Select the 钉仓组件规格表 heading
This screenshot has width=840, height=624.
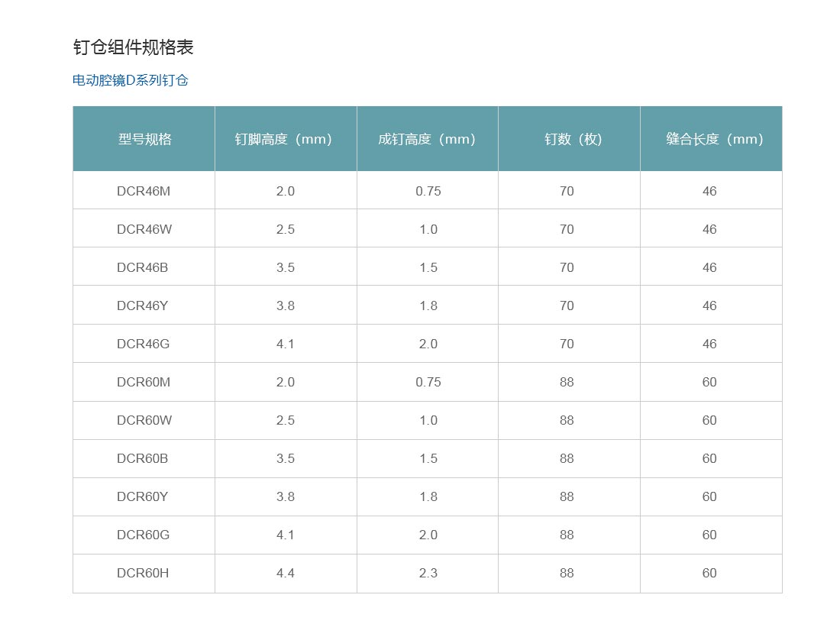tap(133, 47)
